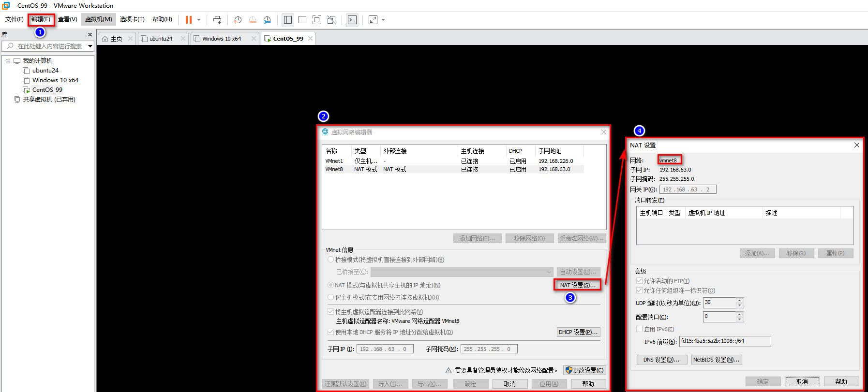Click the Unity mode toolbar icon
The image size is (868, 392).
tap(331, 20)
